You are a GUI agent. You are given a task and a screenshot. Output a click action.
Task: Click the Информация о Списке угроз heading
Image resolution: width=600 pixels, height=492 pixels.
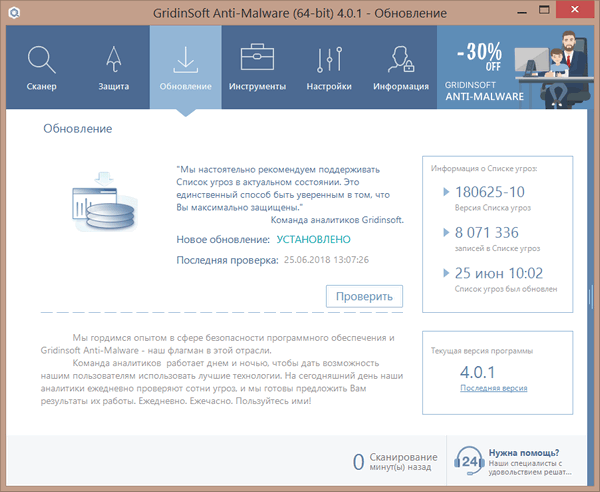484,168
